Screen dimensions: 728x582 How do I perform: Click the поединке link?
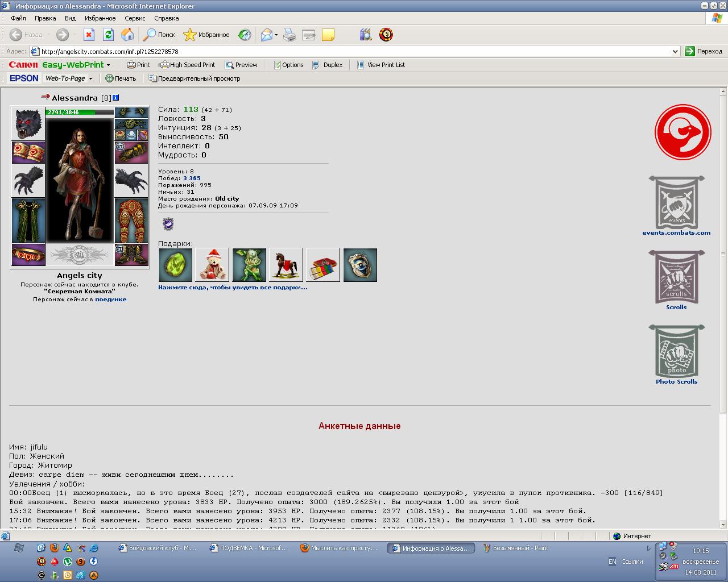click(x=111, y=300)
